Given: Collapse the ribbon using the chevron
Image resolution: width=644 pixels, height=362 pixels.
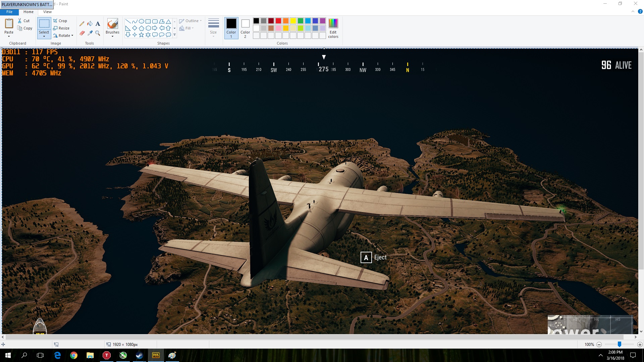Looking at the screenshot, I should pos(633,11).
